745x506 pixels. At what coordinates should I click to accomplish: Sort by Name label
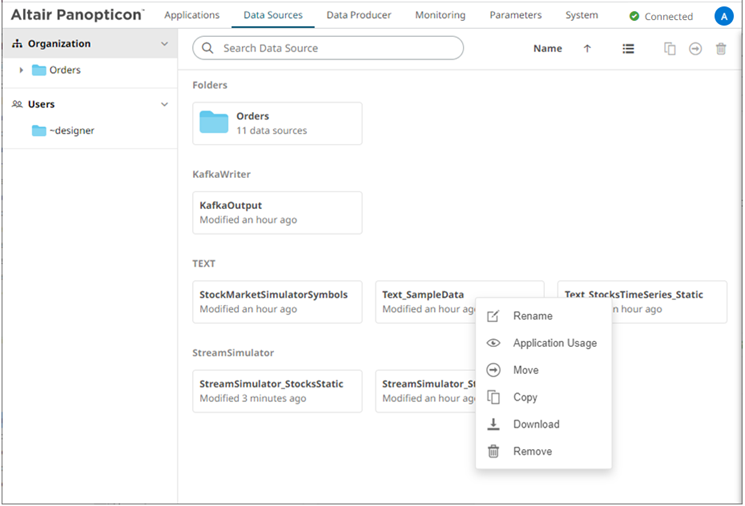547,48
